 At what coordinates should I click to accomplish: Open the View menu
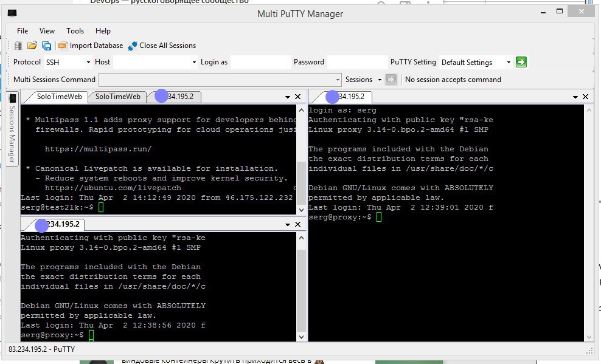click(x=47, y=31)
